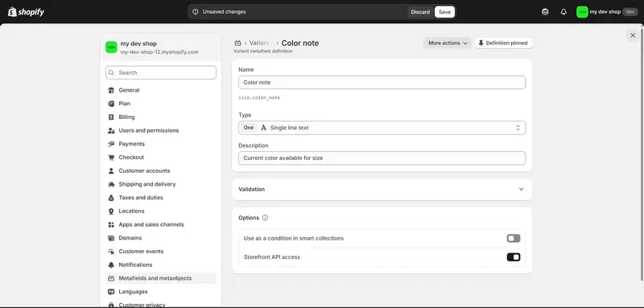Viewport: 644px width, 308px height.
Task: Click the Customer events icon
Action: pyautogui.click(x=111, y=252)
